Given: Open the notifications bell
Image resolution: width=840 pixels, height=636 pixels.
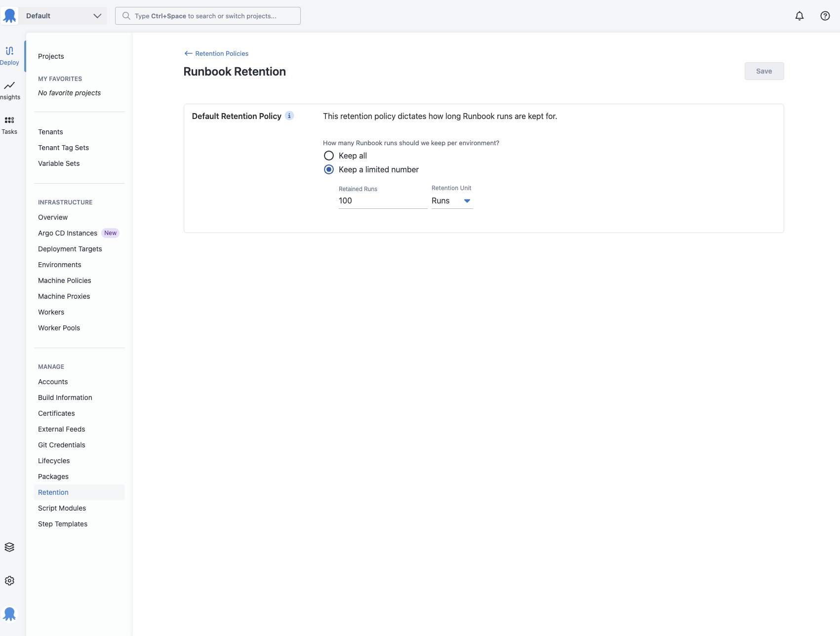Looking at the screenshot, I should tap(800, 16).
